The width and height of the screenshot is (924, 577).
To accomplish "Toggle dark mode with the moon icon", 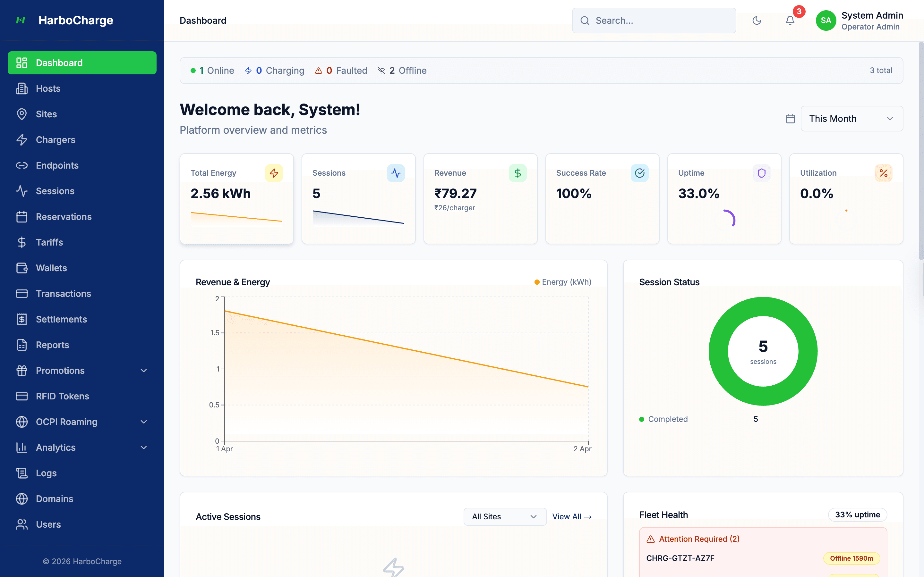I will coord(757,21).
